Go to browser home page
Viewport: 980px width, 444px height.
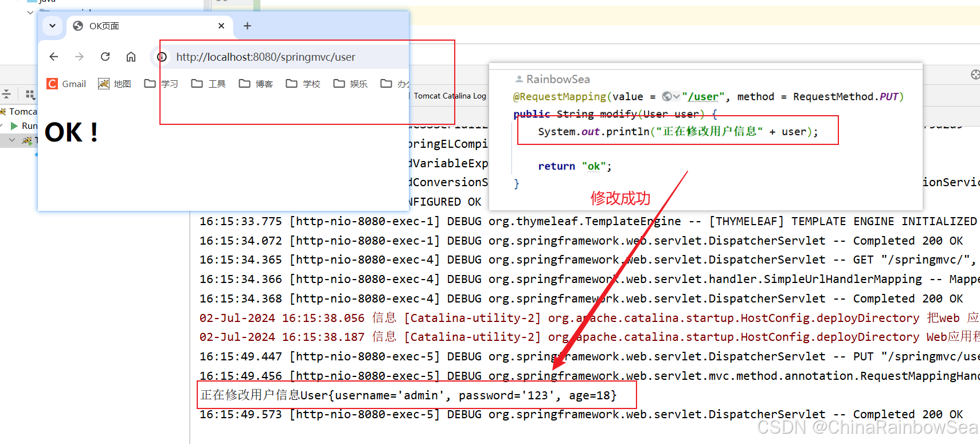(x=131, y=57)
